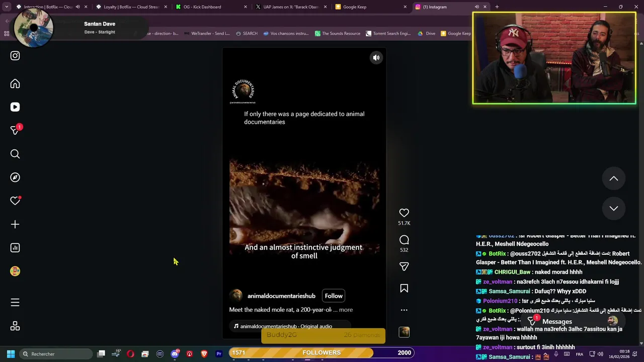Open the floating Messages panel
Image resolution: width=644 pixels, height=362 pixels.
(572, 322)
